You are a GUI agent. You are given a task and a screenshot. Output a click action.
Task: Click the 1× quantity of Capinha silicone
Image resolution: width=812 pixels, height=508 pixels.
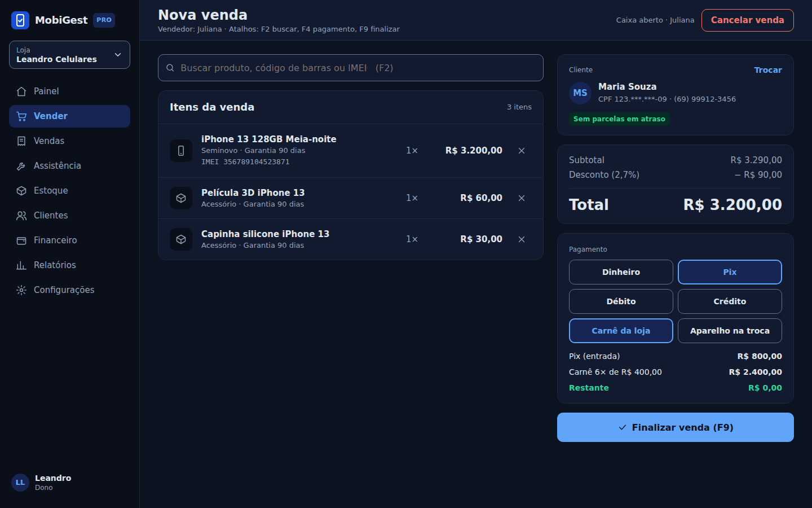(x=412, y=239)
